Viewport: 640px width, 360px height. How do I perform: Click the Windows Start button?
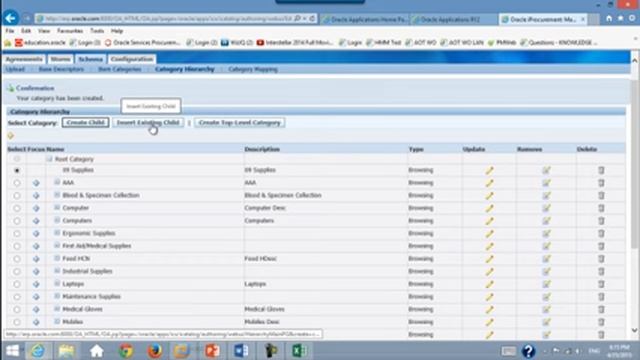pos(12,351)
